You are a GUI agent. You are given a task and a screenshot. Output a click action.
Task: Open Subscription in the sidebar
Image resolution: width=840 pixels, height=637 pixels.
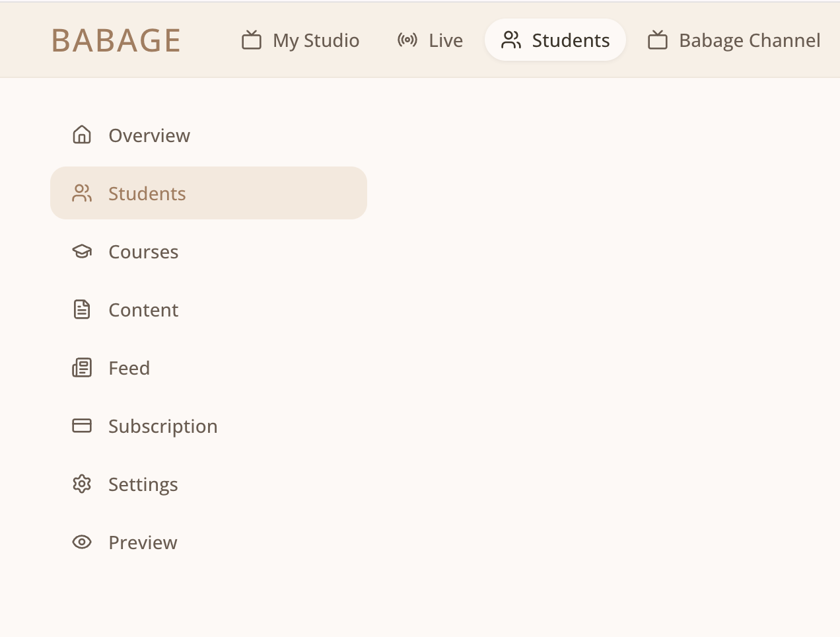coord(209,426)
